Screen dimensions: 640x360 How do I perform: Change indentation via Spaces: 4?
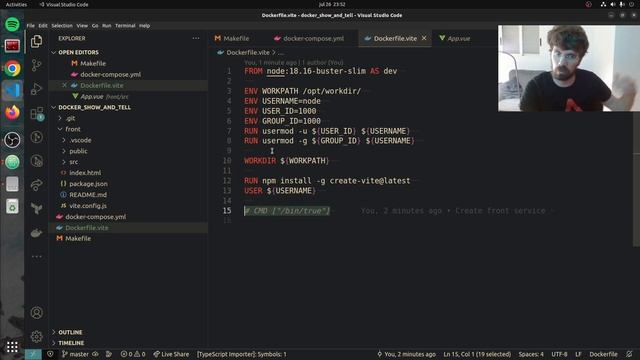[x=531, y=354]
